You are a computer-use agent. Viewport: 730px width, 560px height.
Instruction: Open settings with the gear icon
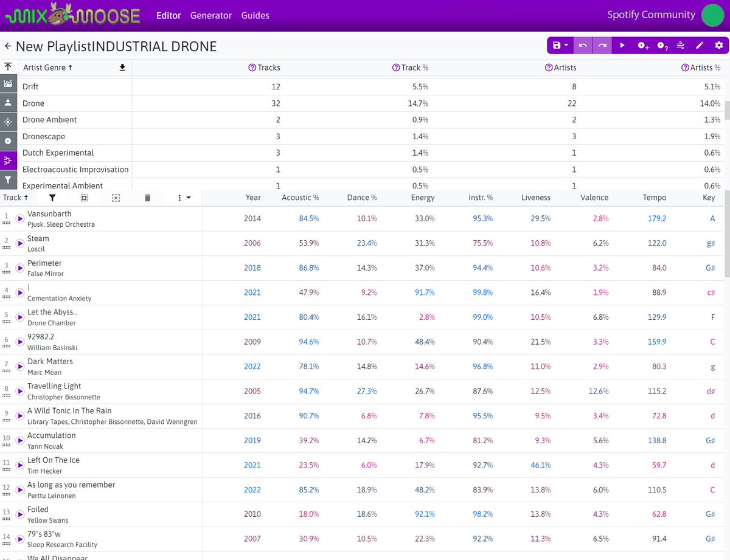tap(718, 46)
